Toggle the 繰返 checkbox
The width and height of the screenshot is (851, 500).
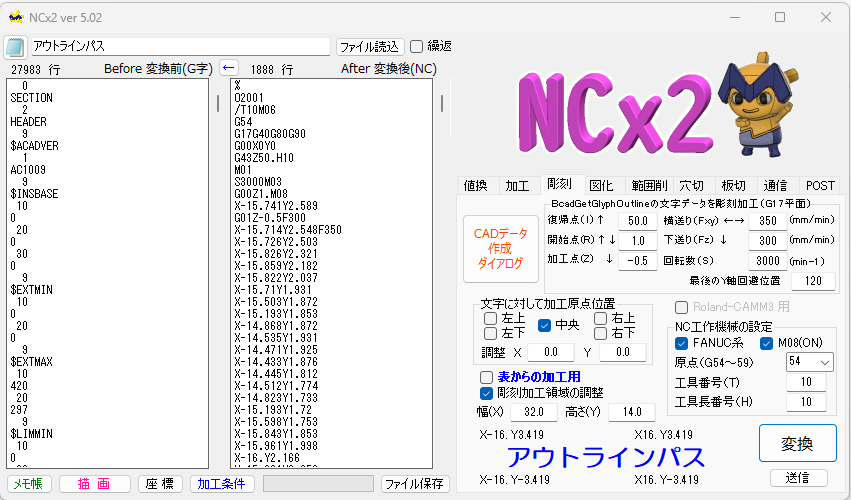click(417, 46)
